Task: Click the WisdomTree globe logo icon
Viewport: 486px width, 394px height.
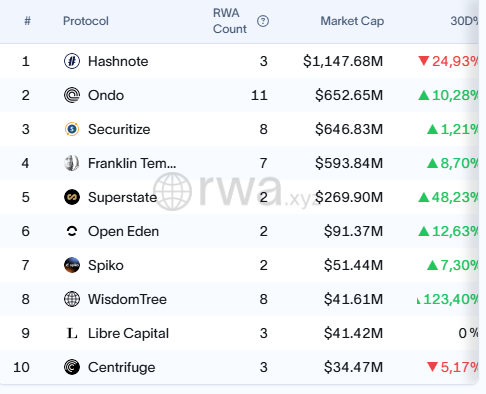Action: pyautogui.click(x=72, y=299)
